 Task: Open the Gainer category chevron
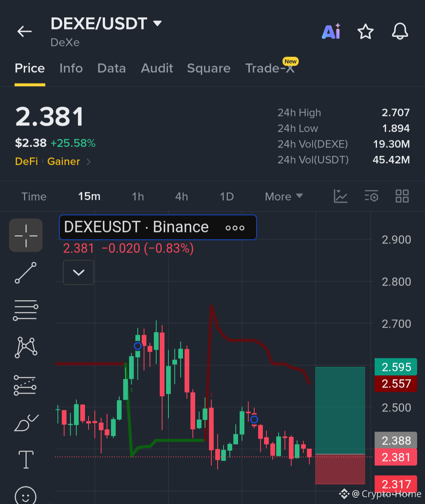[89, 162]
